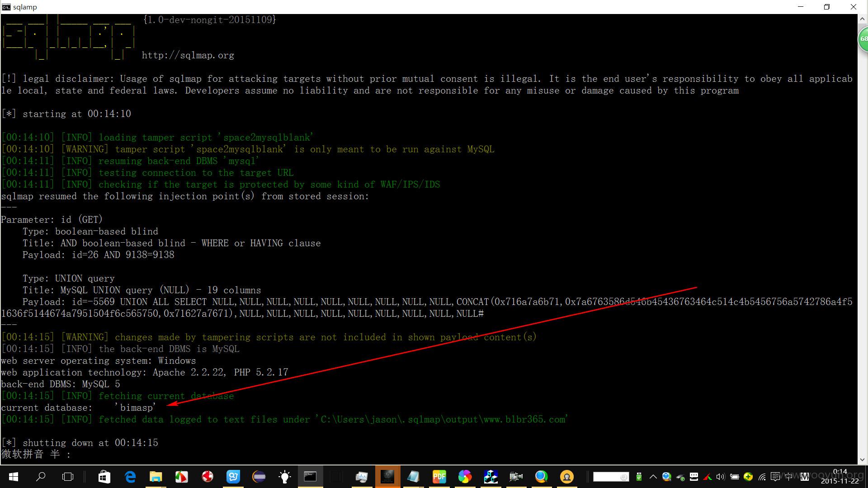Open the taskbar clock showing 2015-11-22
Screen dimensions: 868x488
(840, 476)
